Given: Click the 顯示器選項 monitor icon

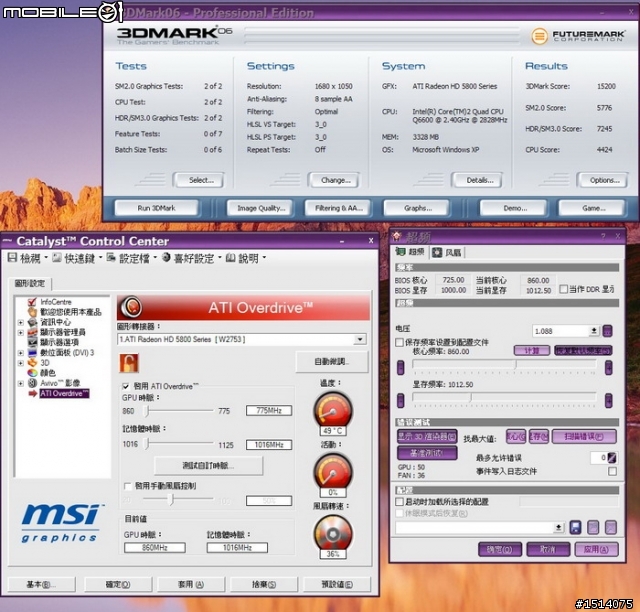Looking at the screenshot, I should tap(32, 342).
